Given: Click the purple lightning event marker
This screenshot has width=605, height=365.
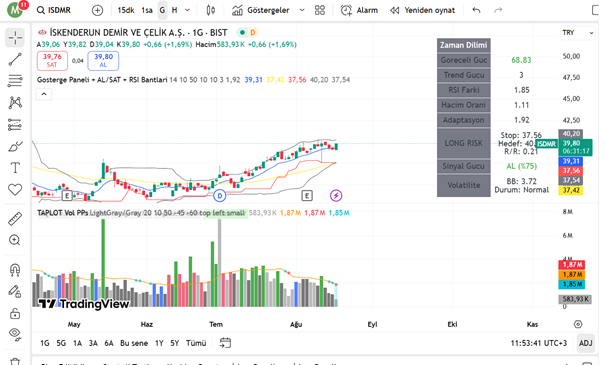Looking at the screenshot, I should click(x=336, y=196).
